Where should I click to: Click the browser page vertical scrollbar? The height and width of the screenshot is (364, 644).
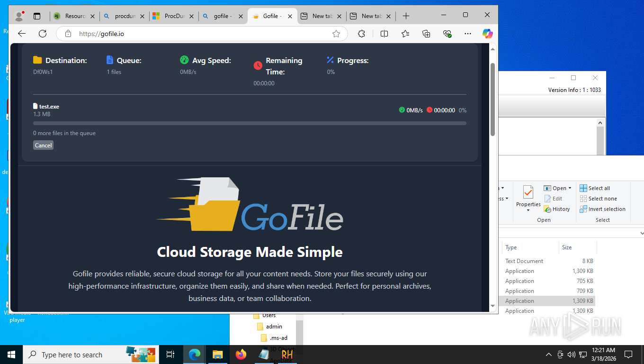[492, 100]
